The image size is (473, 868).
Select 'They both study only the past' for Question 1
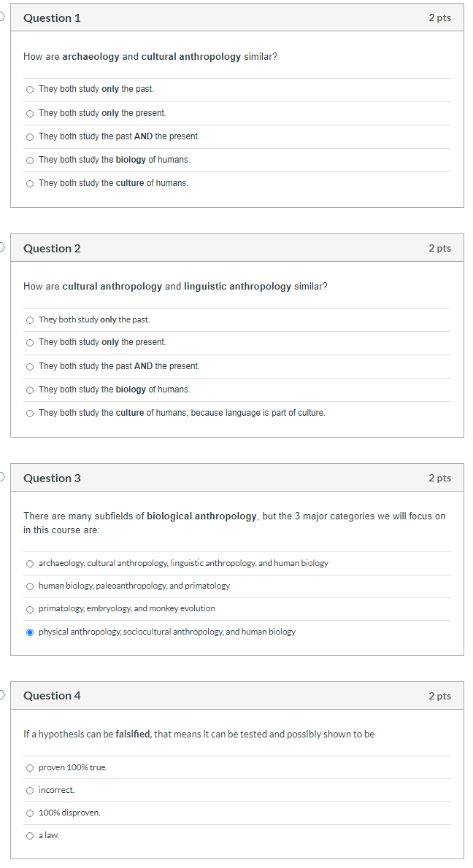coord(29,89)
